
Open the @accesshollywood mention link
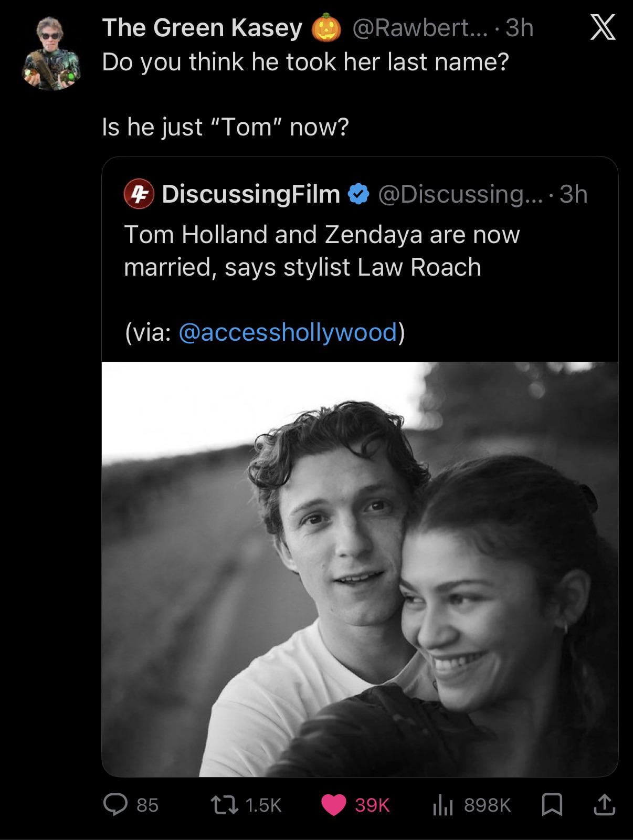click(x=288, y=332)
